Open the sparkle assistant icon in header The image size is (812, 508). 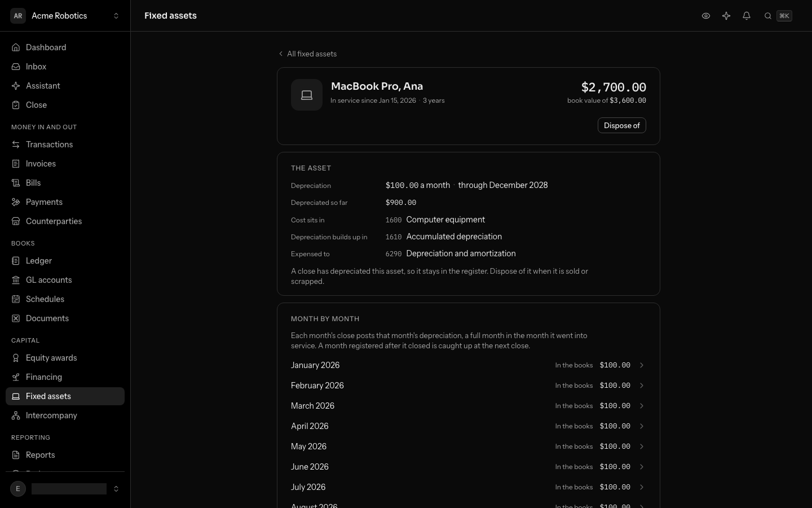point(726,16)
